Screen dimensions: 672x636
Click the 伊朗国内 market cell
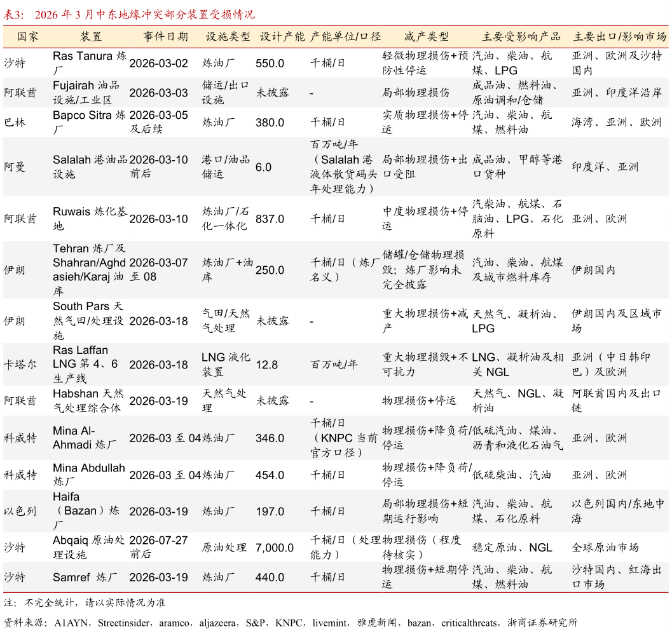pos(594,270)
